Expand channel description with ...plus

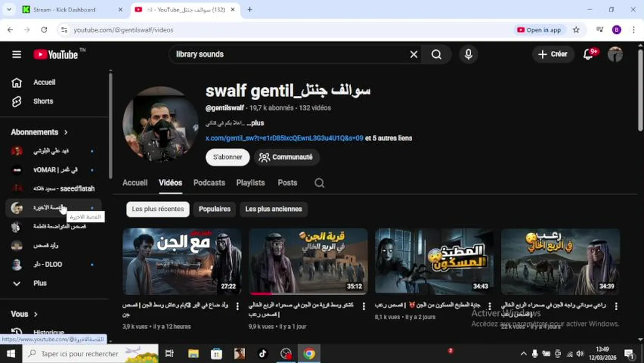(254, 123)
